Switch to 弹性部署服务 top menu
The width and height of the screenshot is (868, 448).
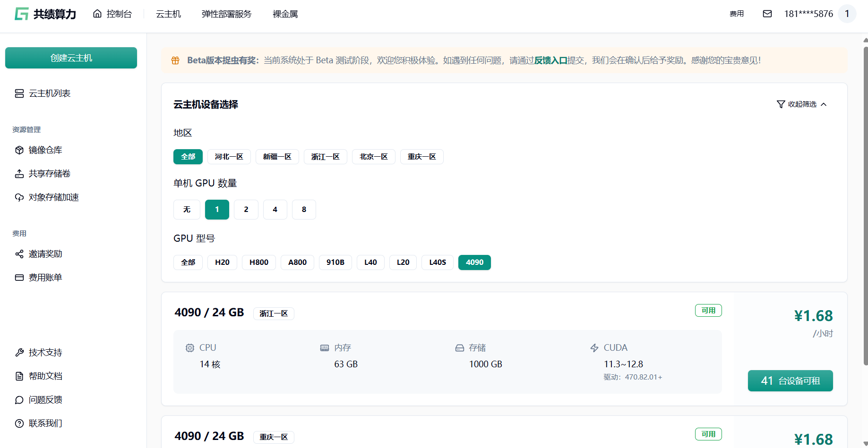click(x=226, y=14)
